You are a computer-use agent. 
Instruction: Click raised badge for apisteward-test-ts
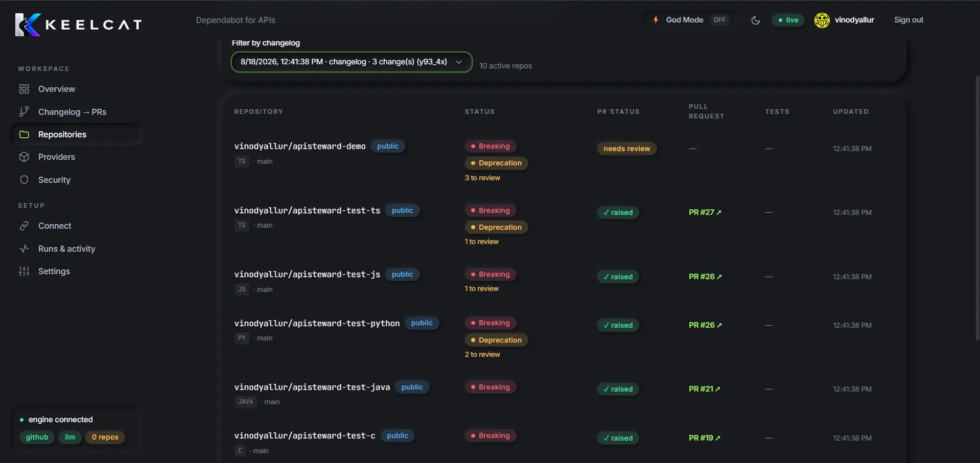(x=618, y=212)
